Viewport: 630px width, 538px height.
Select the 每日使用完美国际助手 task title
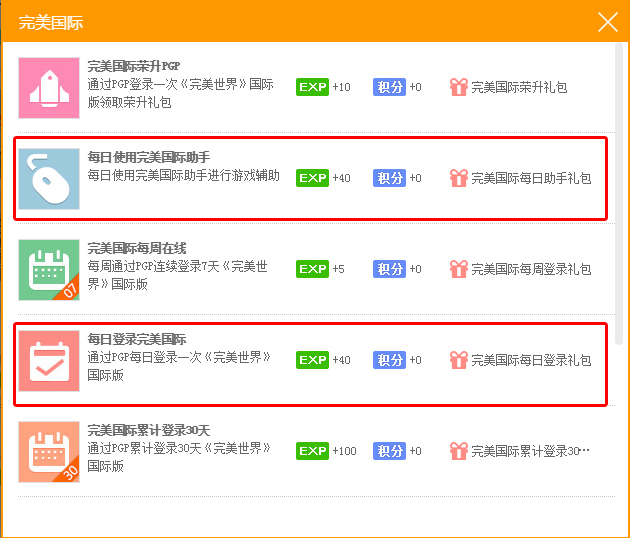click(149, 157)
